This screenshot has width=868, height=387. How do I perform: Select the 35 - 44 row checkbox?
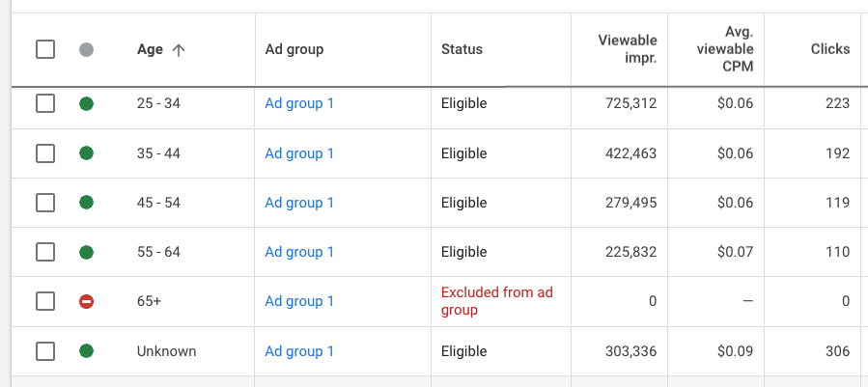[x=45, y=152]
